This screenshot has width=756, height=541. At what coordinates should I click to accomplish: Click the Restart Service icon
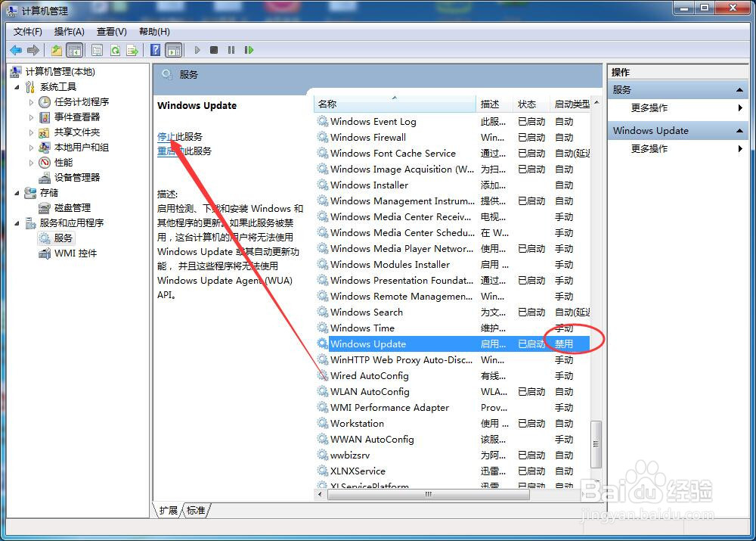pos(249,50)
